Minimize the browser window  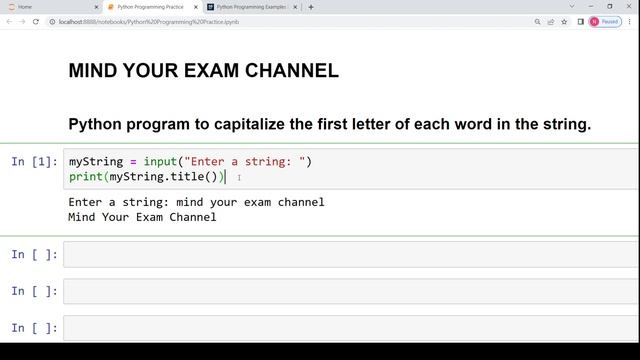point(591,7)
